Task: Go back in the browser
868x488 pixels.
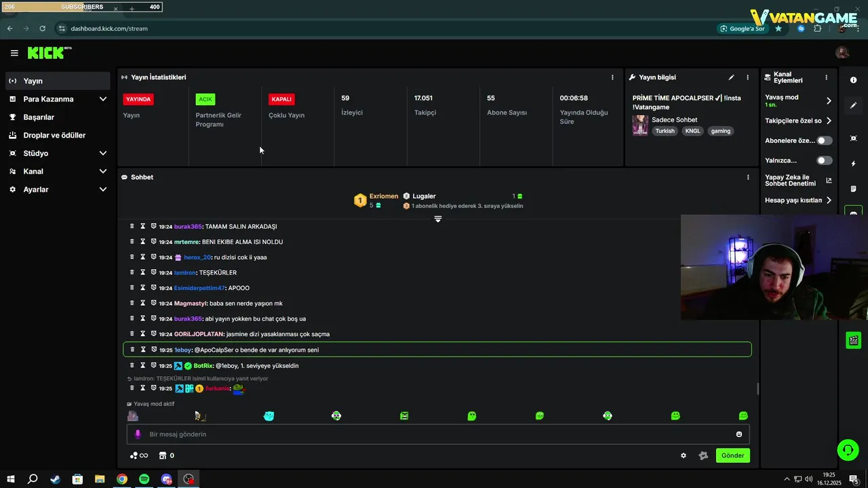Action: pos(9,28)
